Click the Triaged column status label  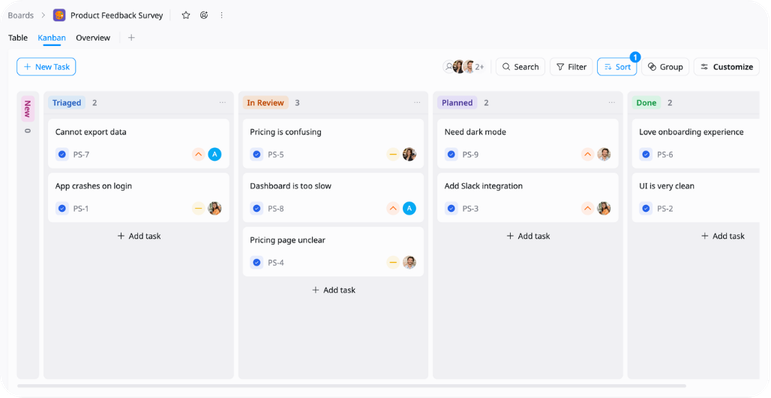(x=67, y=103)
